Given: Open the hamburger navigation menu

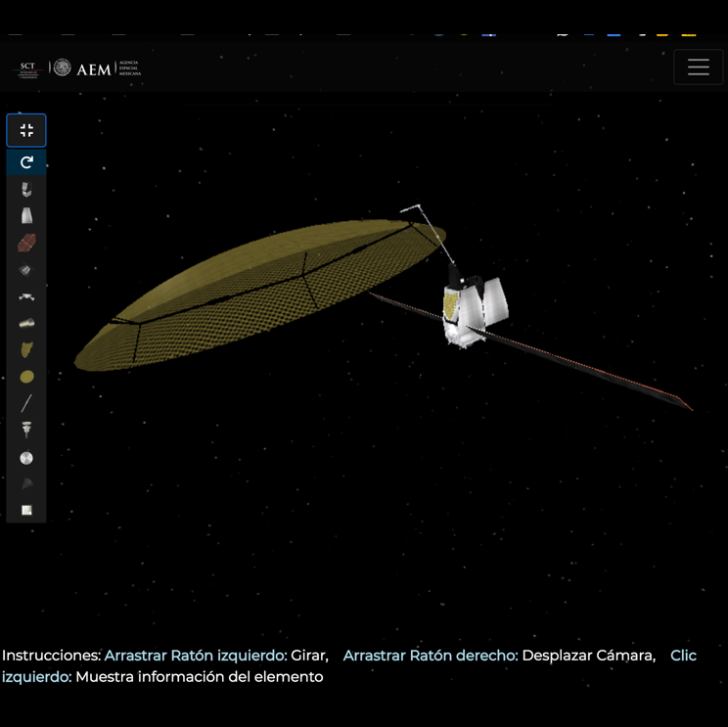Looking at the screenshot, I should pos(698,68).
